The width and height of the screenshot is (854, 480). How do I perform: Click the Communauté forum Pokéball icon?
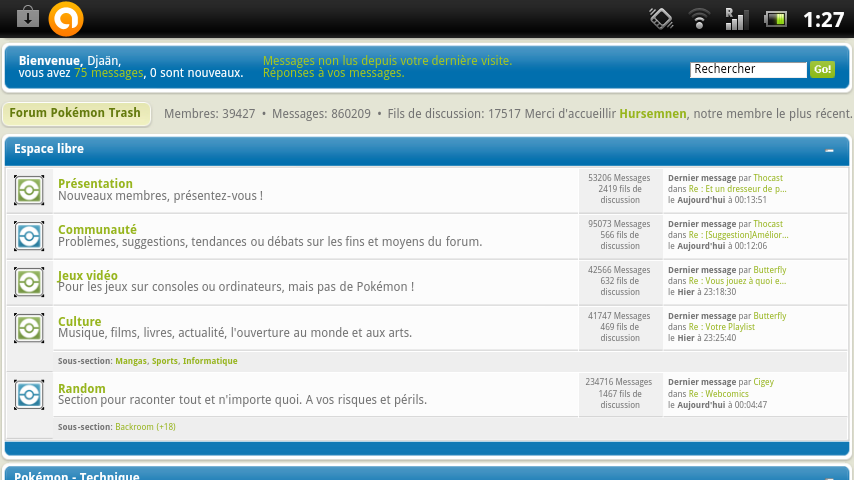(x=29, y=236)
